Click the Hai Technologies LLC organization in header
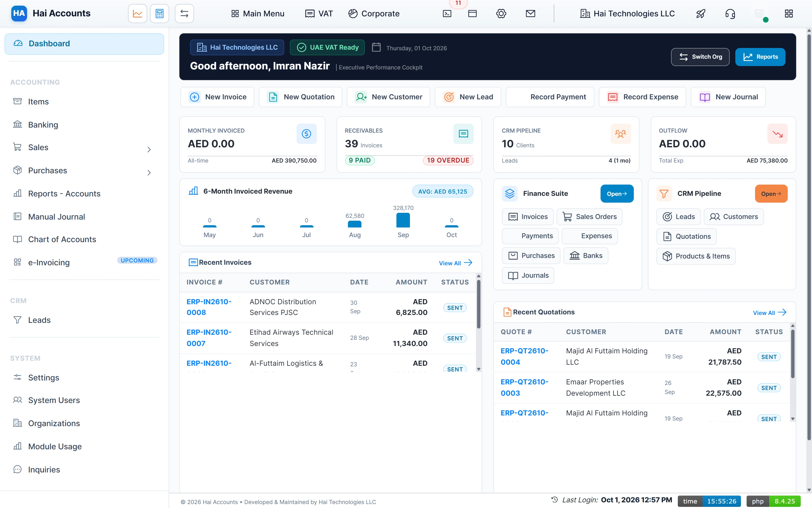Screen dimensions: 812x508 coord(627,14)
